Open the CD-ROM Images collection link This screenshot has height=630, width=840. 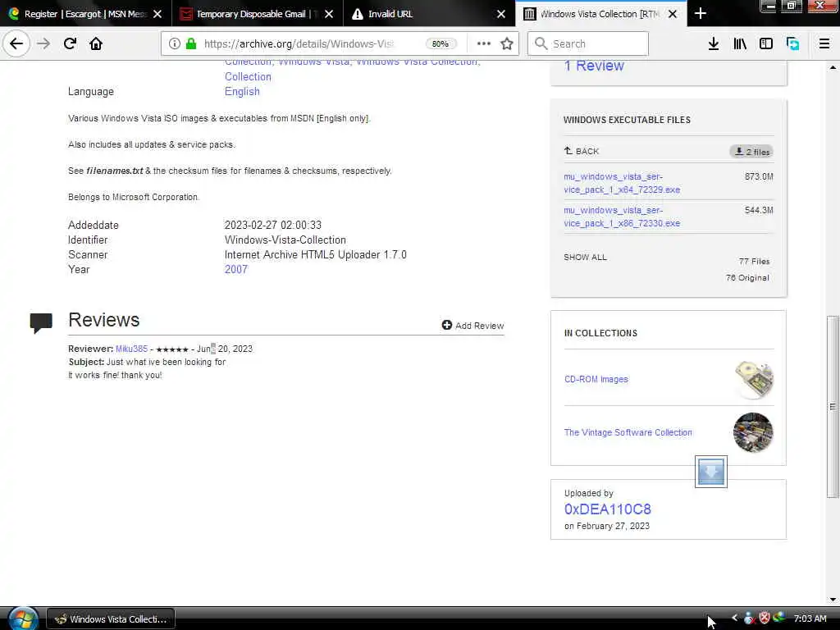pos(596,379)
